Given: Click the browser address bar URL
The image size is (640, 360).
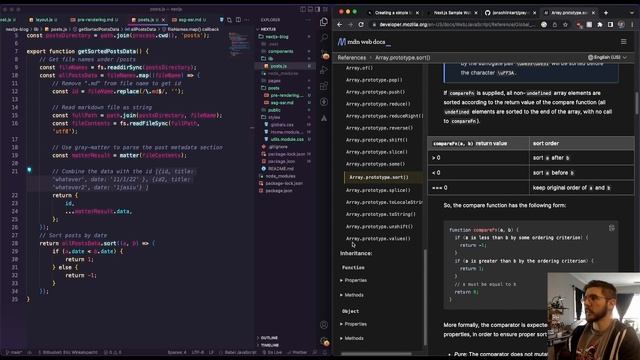Looking at the screenshot, I should tap(456, 24).
